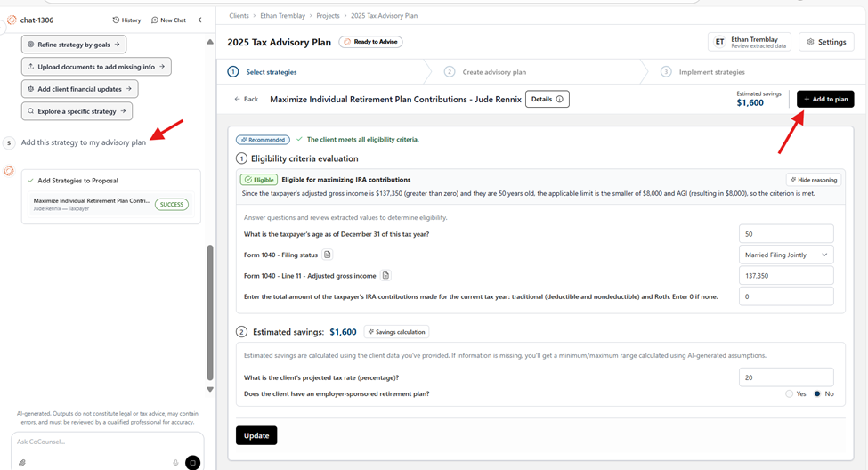Select Yes for employer-sponsored retirement plan
This screenshot has width=868, height=470.
(x=789, y=393)
